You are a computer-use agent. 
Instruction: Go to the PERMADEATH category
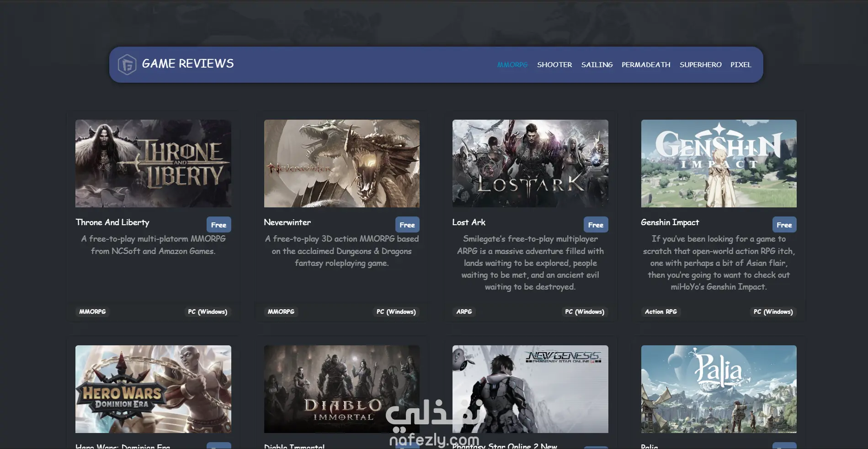(x=646, y=65)
